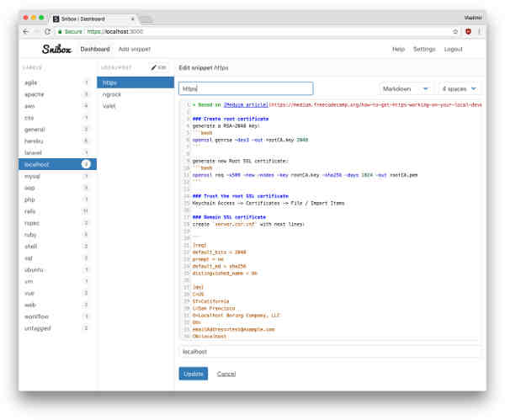Reload the page with refresh icon
Image resolution: width=505 pixels, height=420 pixels.
point(48,32)
